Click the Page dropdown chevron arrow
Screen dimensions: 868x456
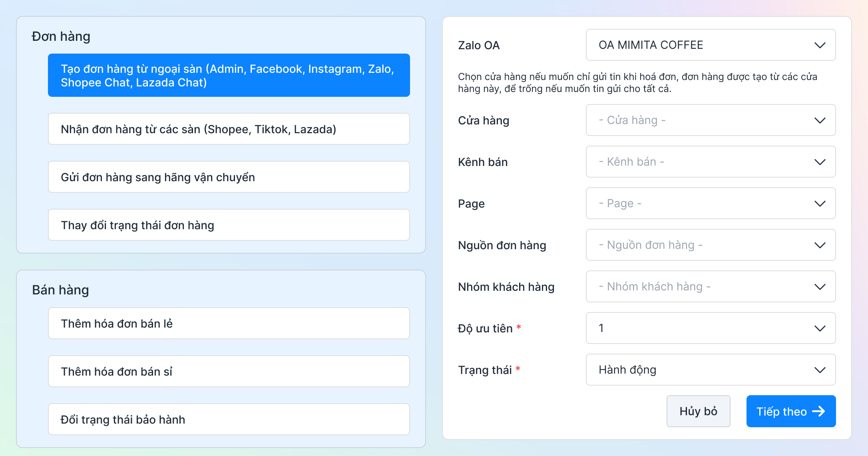820,204
